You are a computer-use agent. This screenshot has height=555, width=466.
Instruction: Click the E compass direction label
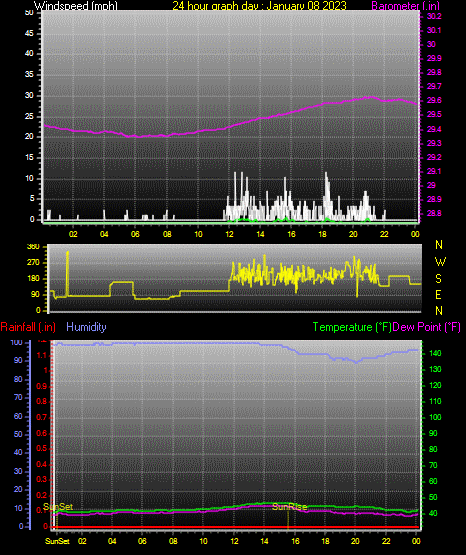click(438, 294)
